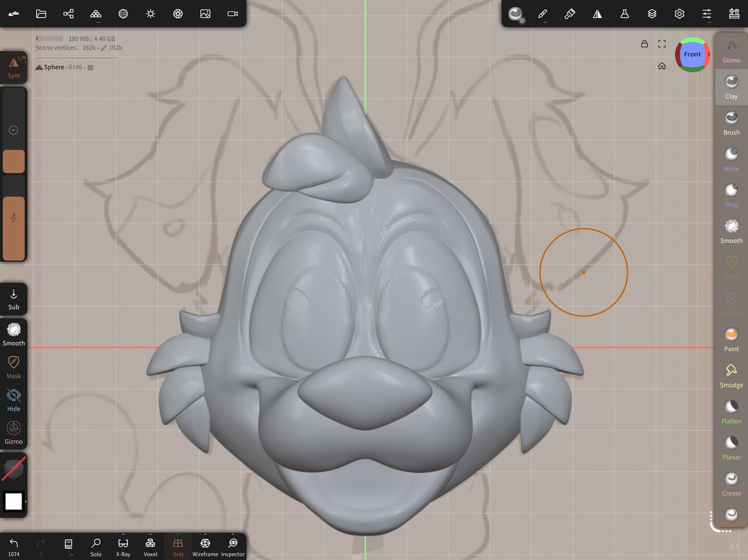This screenshot has width=748, height=560.
Task: Open the layers menu
Action: pyautogui.click(x=652, y=13)
